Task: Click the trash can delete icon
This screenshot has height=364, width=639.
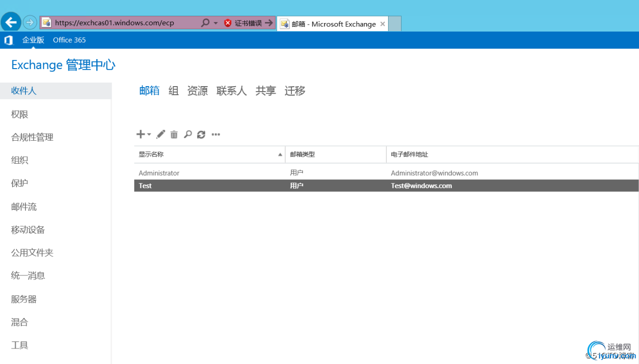Action: [174, 134]
